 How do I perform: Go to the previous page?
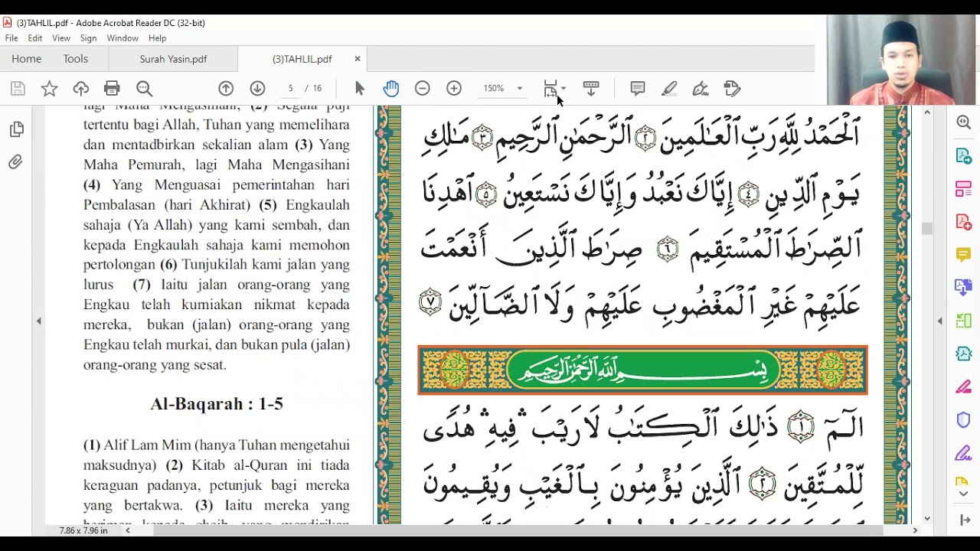click(x=226, y=89)
